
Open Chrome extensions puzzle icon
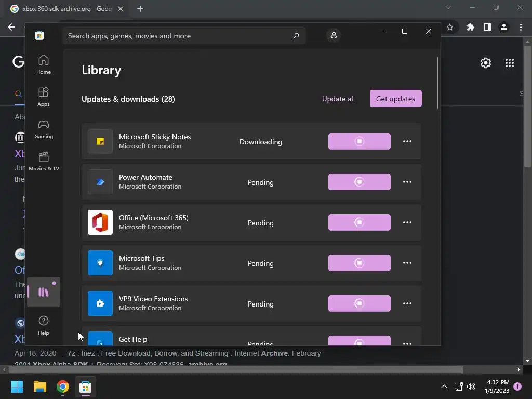click(470, 27)
